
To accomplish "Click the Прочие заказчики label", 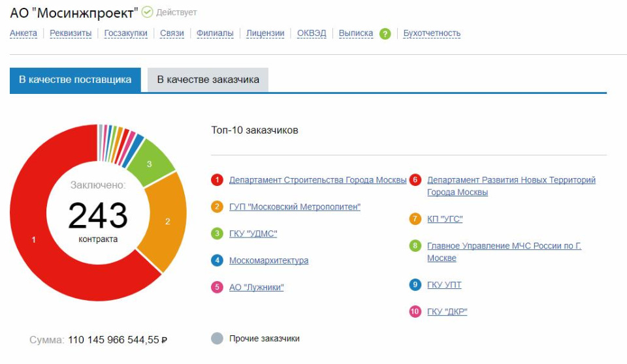I will [265, 339].
